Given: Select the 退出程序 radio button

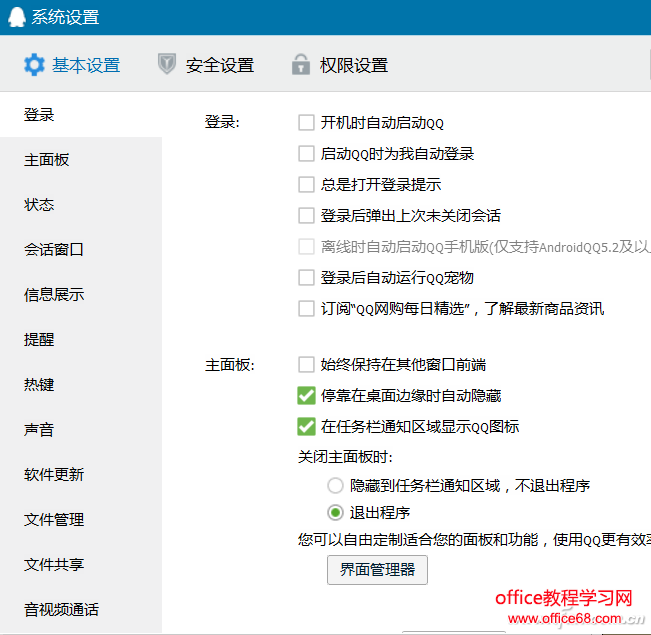Looking at the screenshot, I should [335, 512].
